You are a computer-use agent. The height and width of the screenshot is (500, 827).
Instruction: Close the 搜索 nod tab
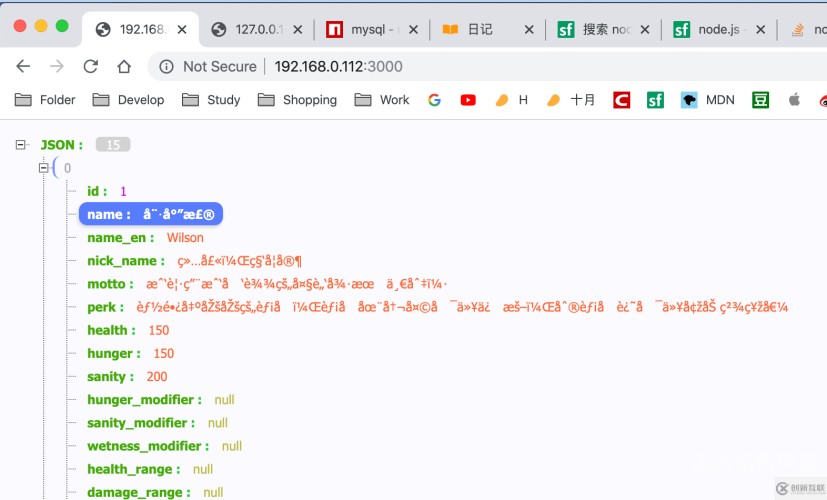pyautogui.click(x=645, y=30)
